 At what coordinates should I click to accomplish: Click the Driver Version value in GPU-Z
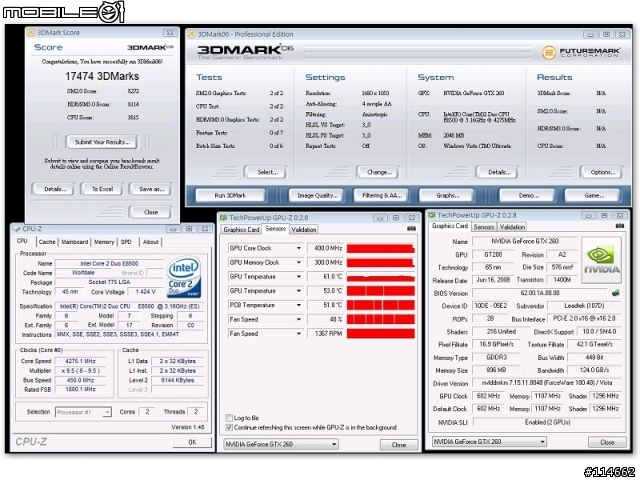point(547,383)
